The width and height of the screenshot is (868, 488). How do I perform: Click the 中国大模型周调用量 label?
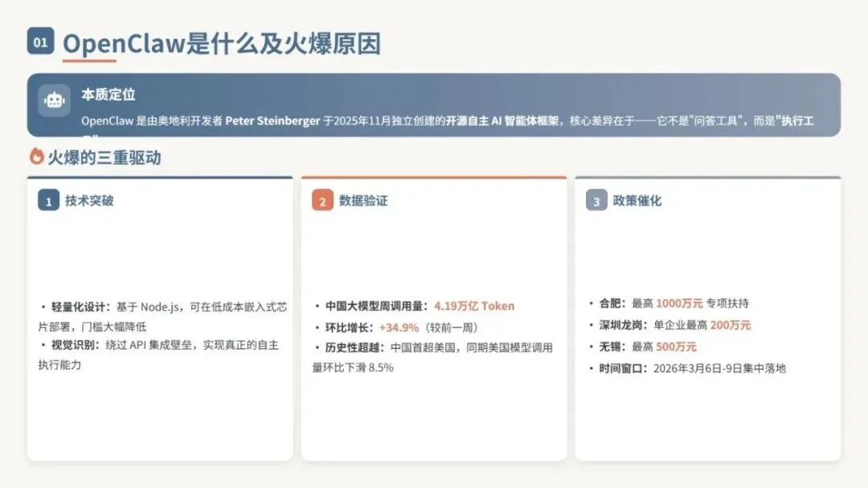(x=376, y=306)
